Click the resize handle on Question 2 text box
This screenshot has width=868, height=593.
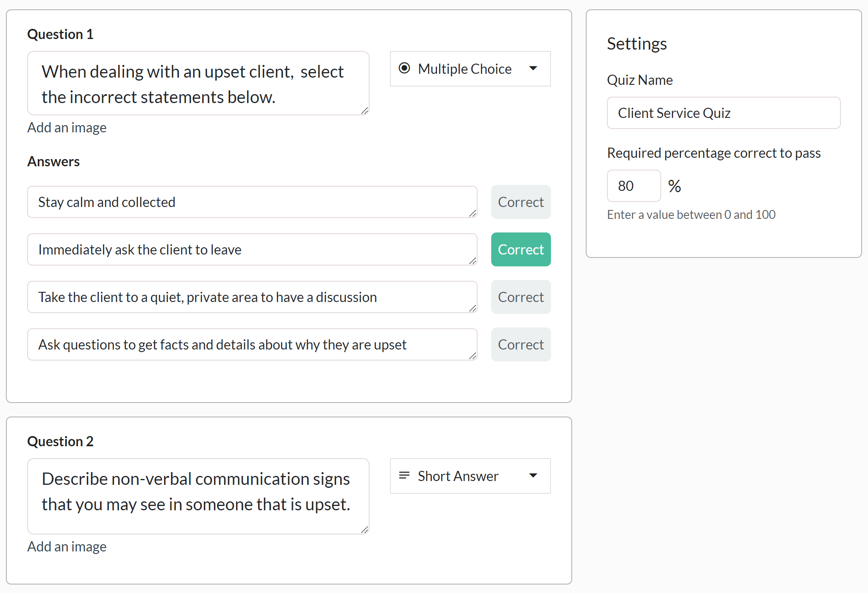364,530
